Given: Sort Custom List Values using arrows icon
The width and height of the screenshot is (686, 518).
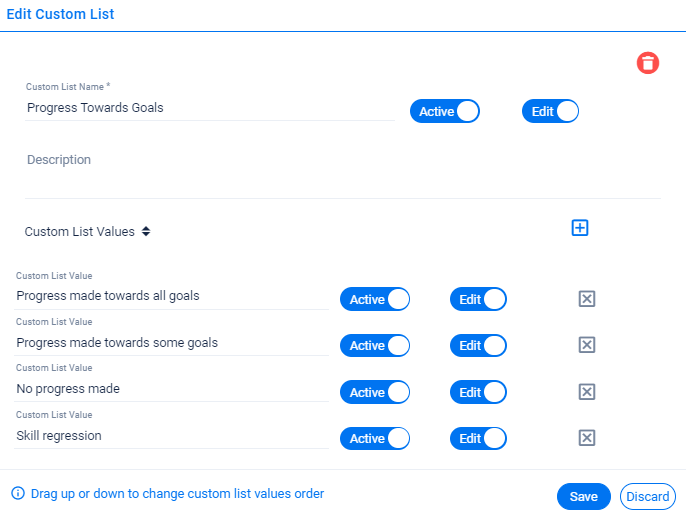Looking at the screenshot, I should click(x=146, y=231).
